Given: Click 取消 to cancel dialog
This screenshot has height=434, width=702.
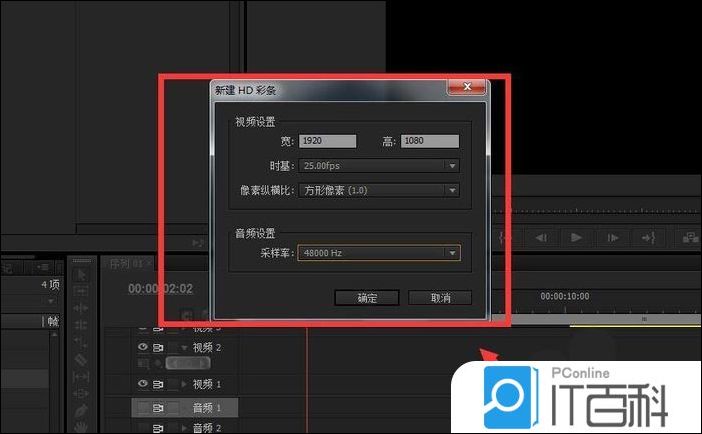Looking at the screenshot, I should tap(440, 298).
